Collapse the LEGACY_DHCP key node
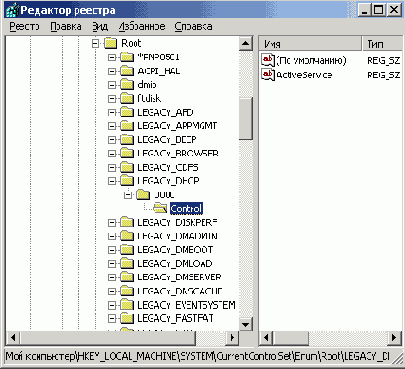The image size is (405, 369). coord(112,181)
